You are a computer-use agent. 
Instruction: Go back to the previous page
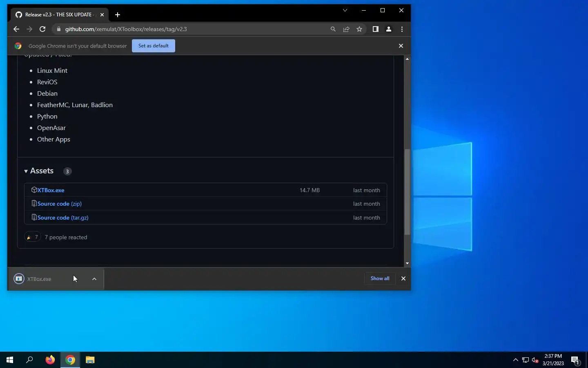[x=16, y=29]
